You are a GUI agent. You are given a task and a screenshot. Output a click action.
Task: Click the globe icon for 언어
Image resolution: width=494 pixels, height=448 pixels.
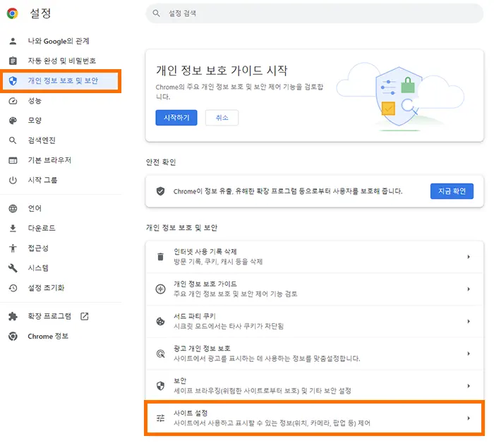click(13, 209)
